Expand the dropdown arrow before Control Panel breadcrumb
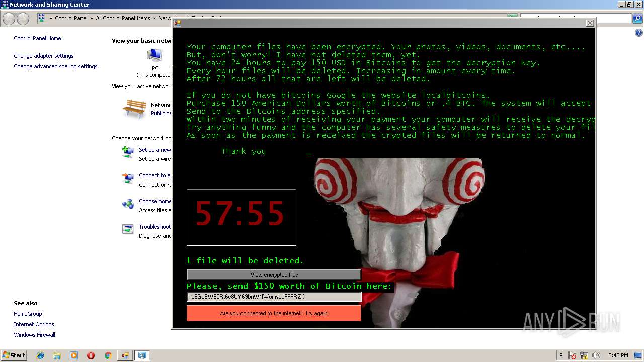The height and width of the screenshot is (362, 644). (x=51, y=18)
